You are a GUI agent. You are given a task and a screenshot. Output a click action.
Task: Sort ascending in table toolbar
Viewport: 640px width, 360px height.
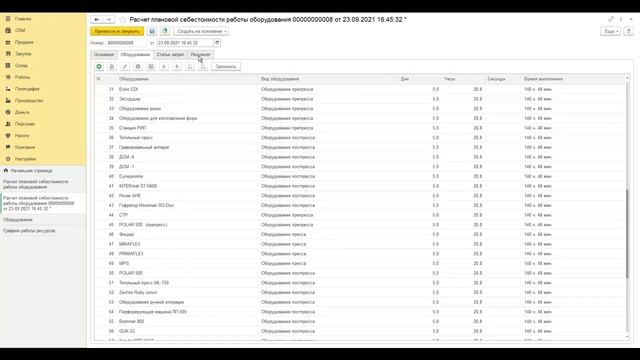[x=190, y=67]
